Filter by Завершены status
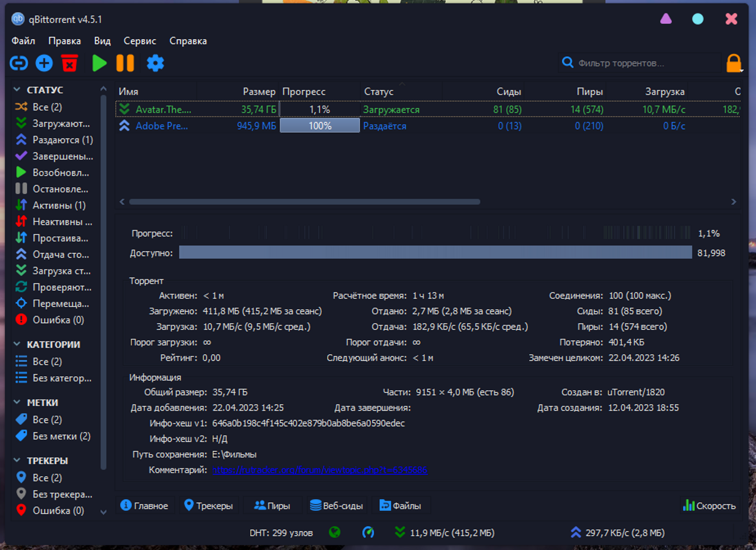756x550 pixels. (55, 156)
